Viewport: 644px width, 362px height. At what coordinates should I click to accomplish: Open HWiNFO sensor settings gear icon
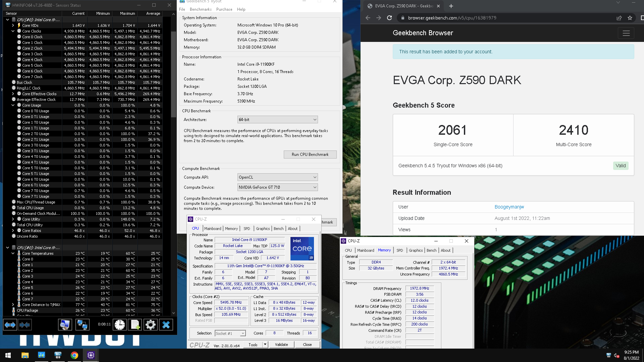point(151,324)
